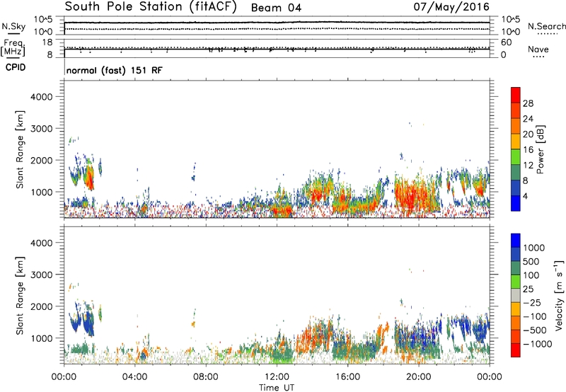Click the 'Slant Range [km]' label of velocity panel
The image size is (566, 392).
20,296
